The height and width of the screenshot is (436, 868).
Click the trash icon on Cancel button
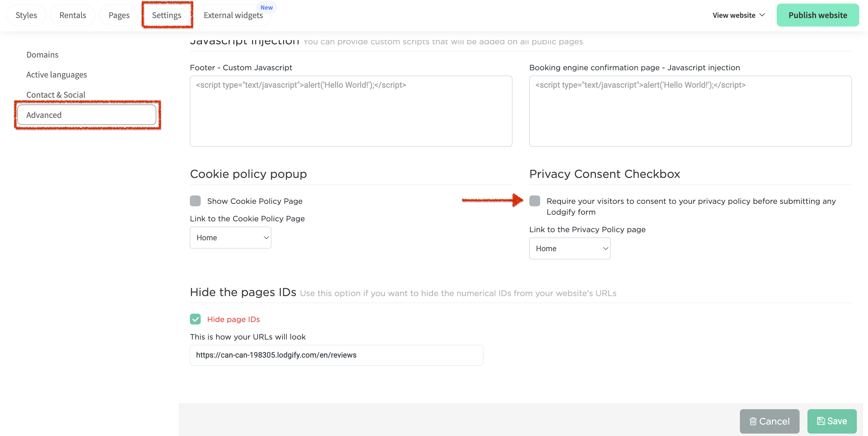(x=753, y=421)
